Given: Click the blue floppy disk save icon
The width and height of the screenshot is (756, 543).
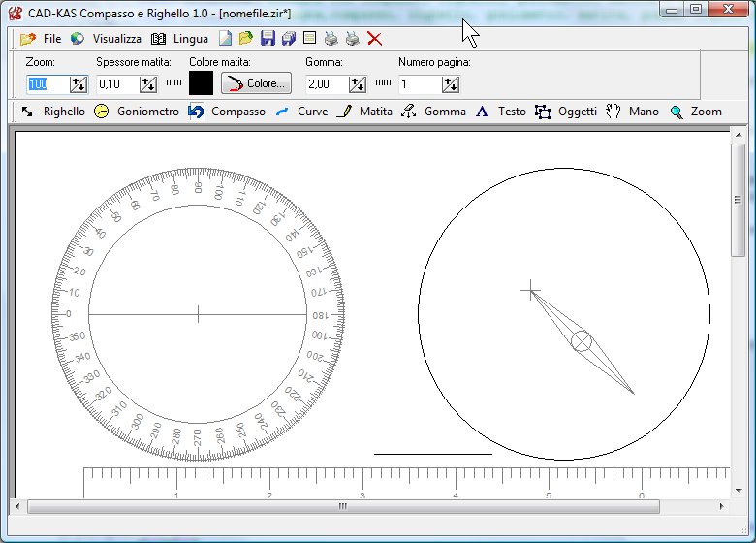Looking at the screenshot, I should (x=268, y=39).
